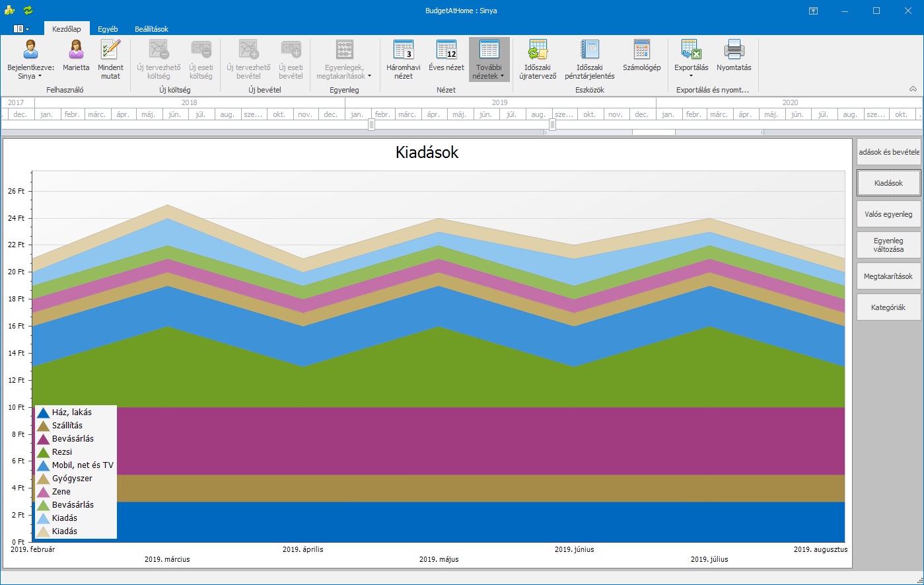Show the Valós egyenleg chart
The height and width of the screenshot is (585, 924).
(x=888, y=214)
